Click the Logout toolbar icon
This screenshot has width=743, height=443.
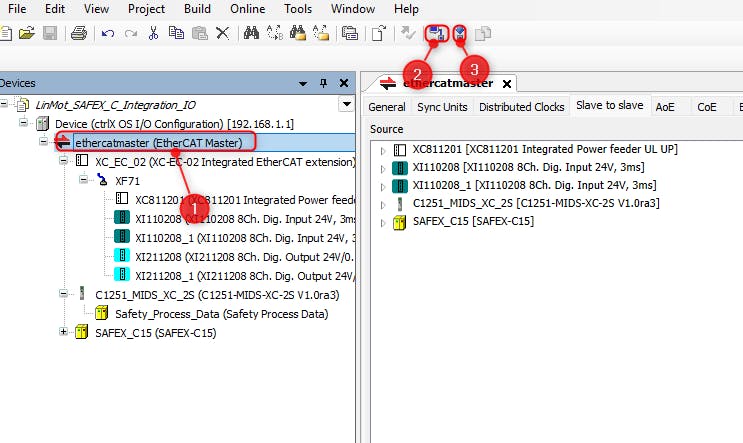click(460, 32)
